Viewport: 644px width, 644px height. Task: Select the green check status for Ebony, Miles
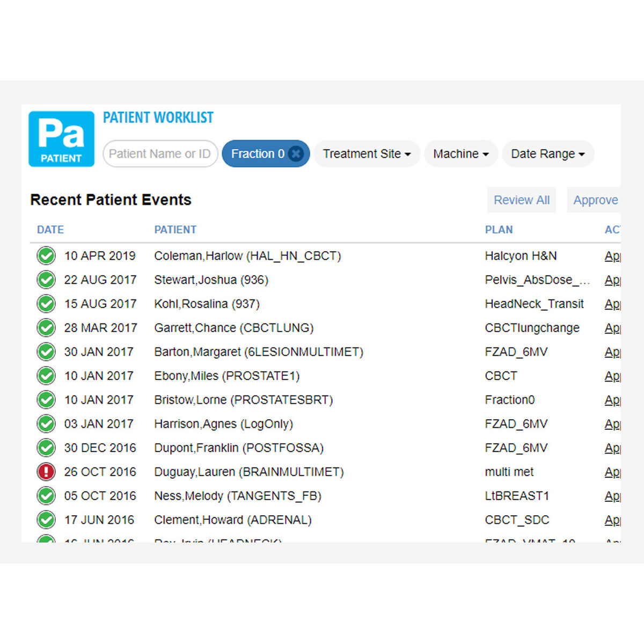click(46, 376)
